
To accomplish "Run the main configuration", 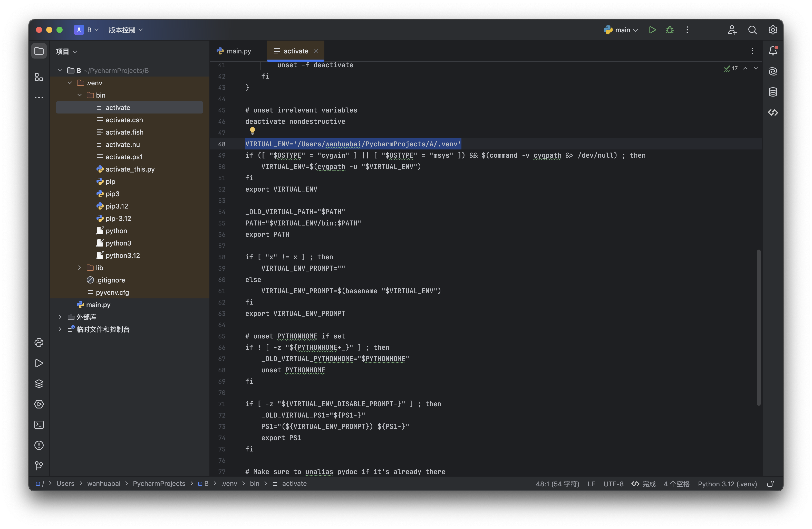I will coord(652,30).
